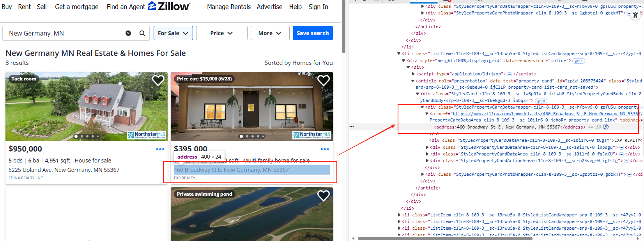The width and height of the screenshot is (644, 241).
Task: Open the Rent menu
Action: (24, 7)
